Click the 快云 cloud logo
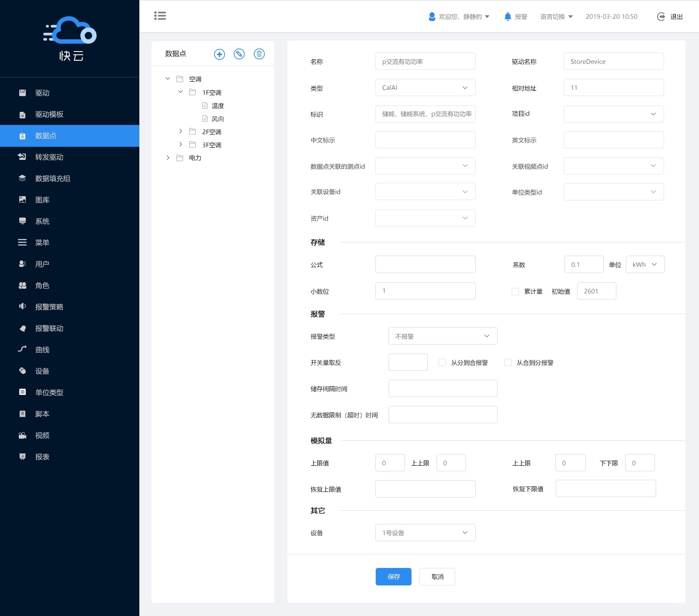The height and width of the screenshot is (616, 699). pos(70,38)
